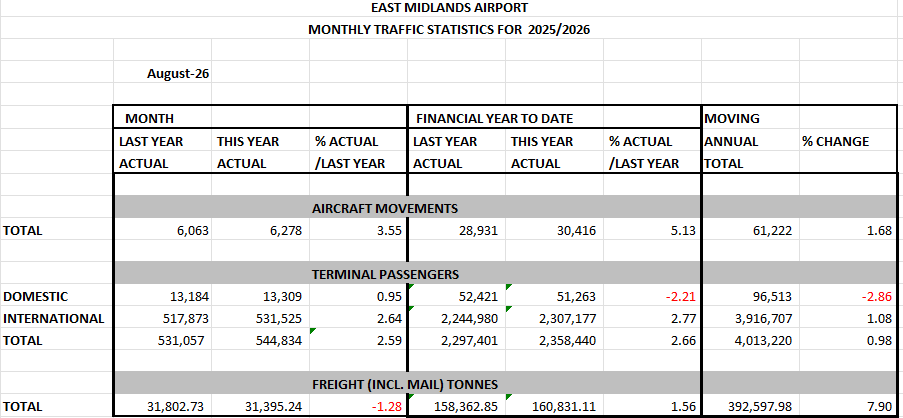Select aircraft movements value 6,063

pyautogui.click(x=194, y=231)
